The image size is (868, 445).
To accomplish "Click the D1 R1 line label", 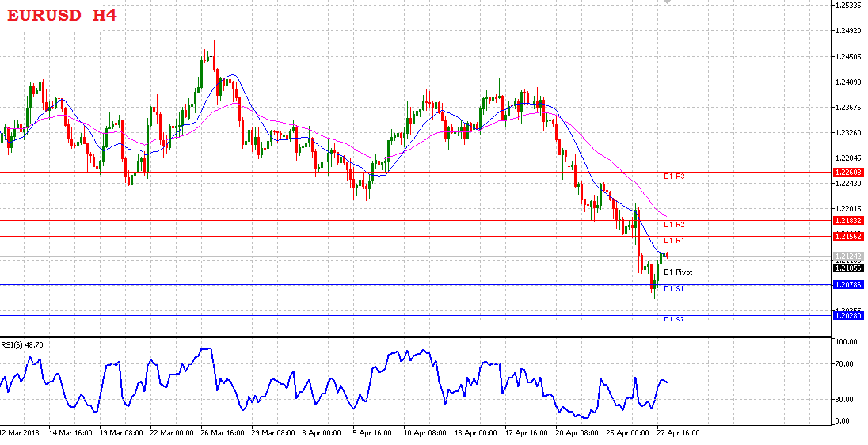I will pyautogui.click(x=674, y=240).
